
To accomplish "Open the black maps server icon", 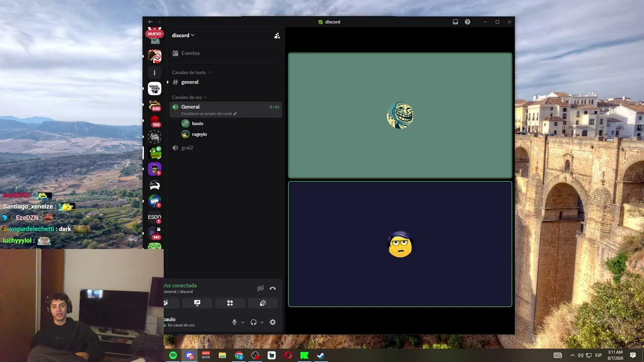I will click(154, 89).
